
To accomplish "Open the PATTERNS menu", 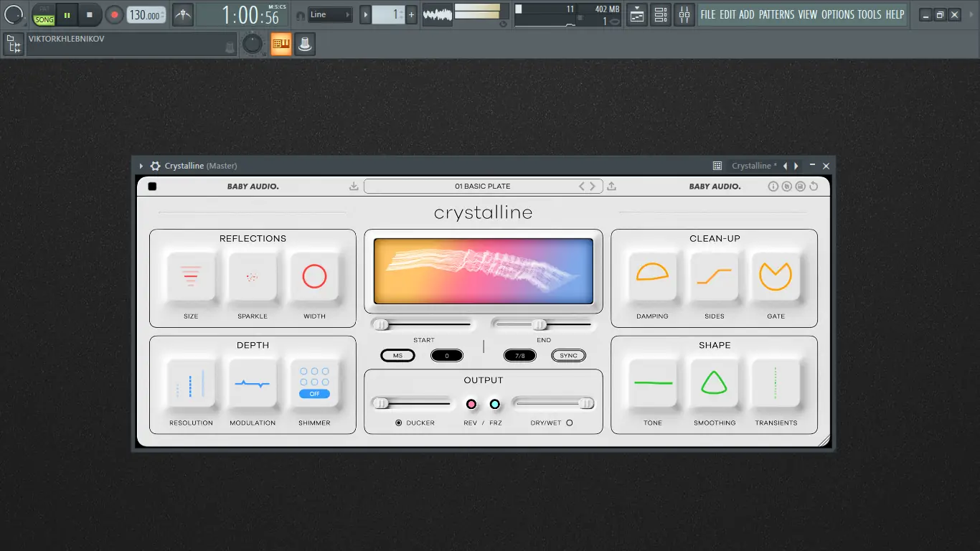I will pyautogui.click(x=776, y=14).
